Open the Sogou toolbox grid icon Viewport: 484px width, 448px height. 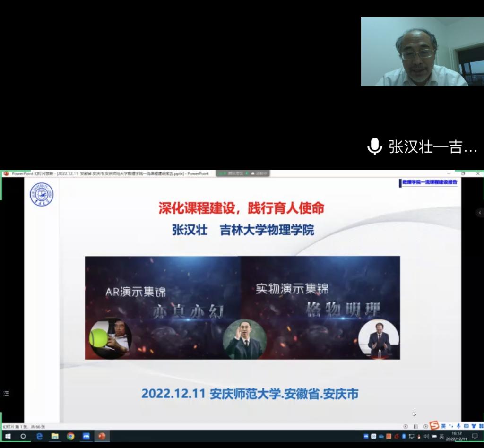pos(480,426)
